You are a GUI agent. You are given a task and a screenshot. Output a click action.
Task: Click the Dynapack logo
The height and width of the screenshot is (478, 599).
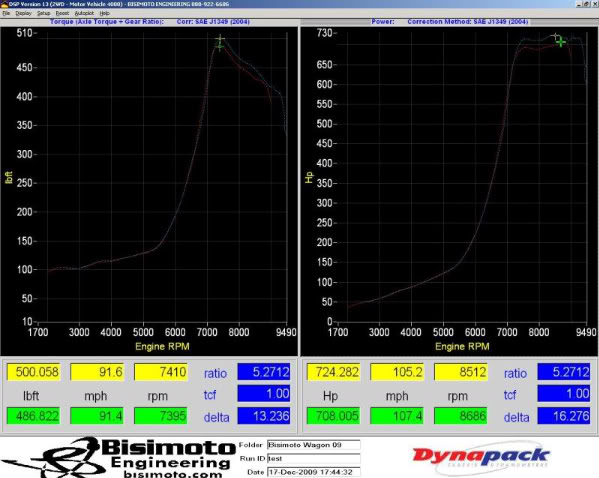[x=481, y=457]
